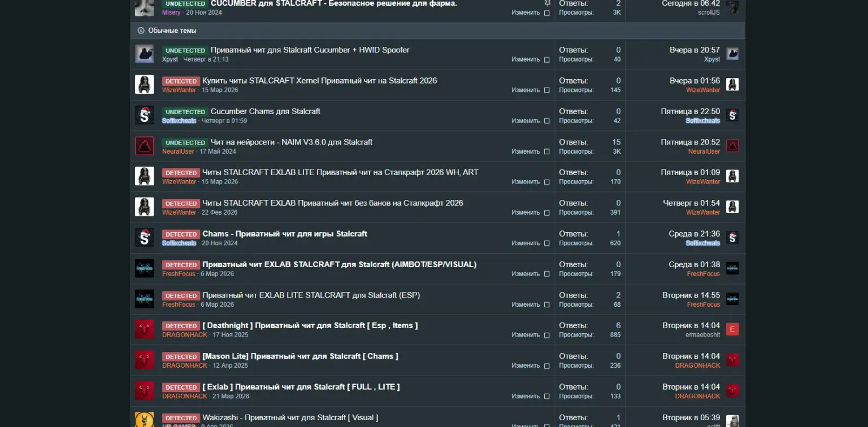
Task: Select the checkbox for the Mason Lite thread
Action: pos(546,365)
